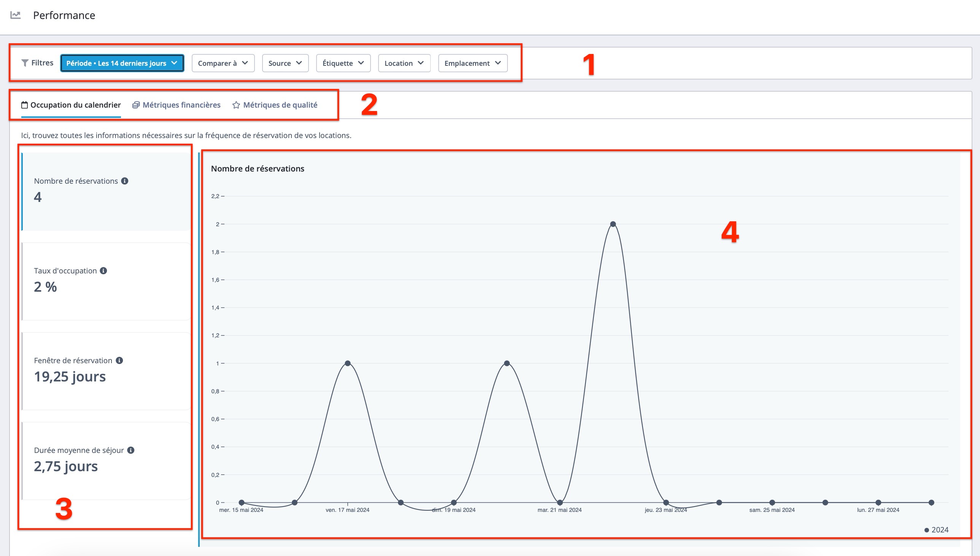The image size is (980, 556).
Task: Click info icon beside Durée moyenne de séjour
Action: coord(130,450)
